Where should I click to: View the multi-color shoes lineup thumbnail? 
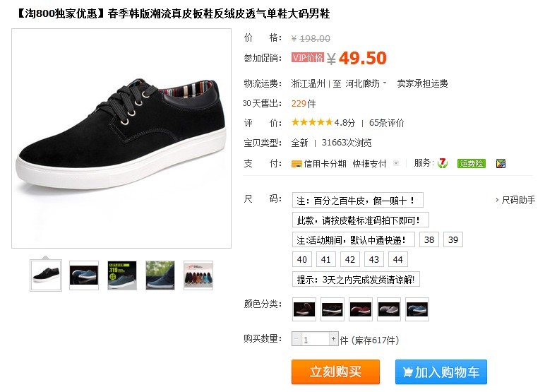pos(198,275)
